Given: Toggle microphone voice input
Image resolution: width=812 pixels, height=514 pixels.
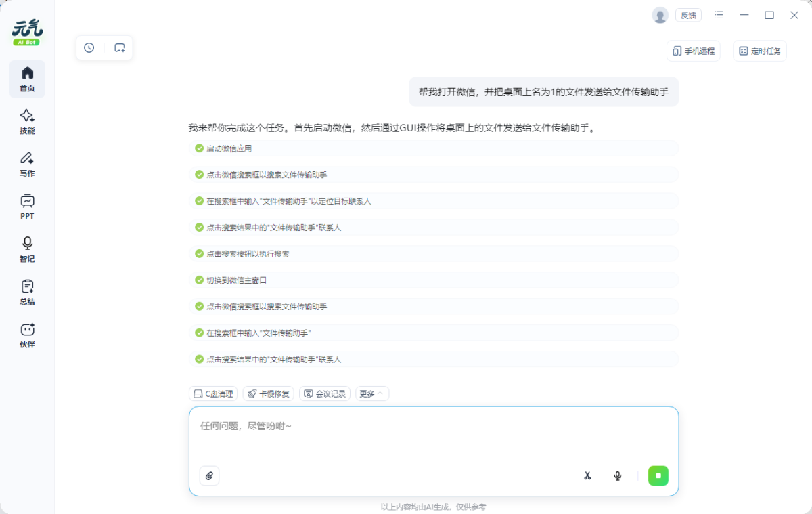Looking at the screenshot, I should (x=617, y=475).
